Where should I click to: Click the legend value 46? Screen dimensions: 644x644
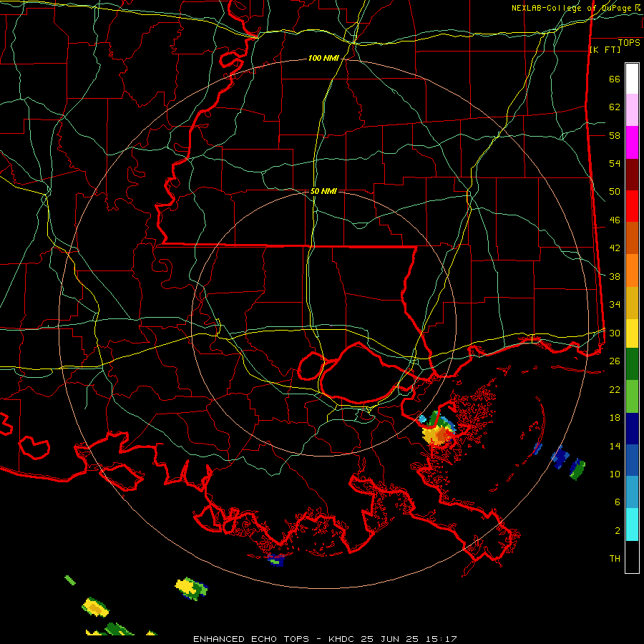click(x=615, y=220)
